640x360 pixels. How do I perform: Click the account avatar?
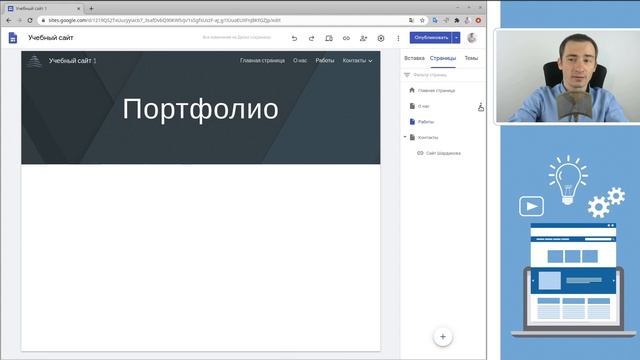[472, 38]
